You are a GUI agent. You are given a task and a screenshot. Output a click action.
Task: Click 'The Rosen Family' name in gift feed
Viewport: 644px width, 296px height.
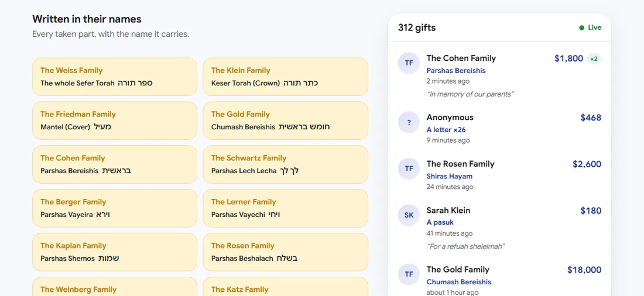pos(460,164)
